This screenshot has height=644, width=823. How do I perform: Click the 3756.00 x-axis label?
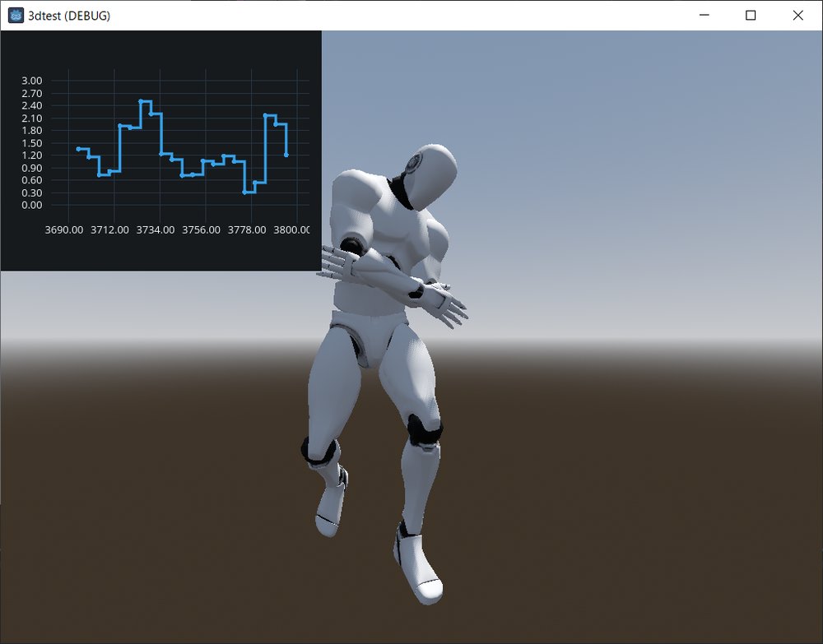[201, 229]
